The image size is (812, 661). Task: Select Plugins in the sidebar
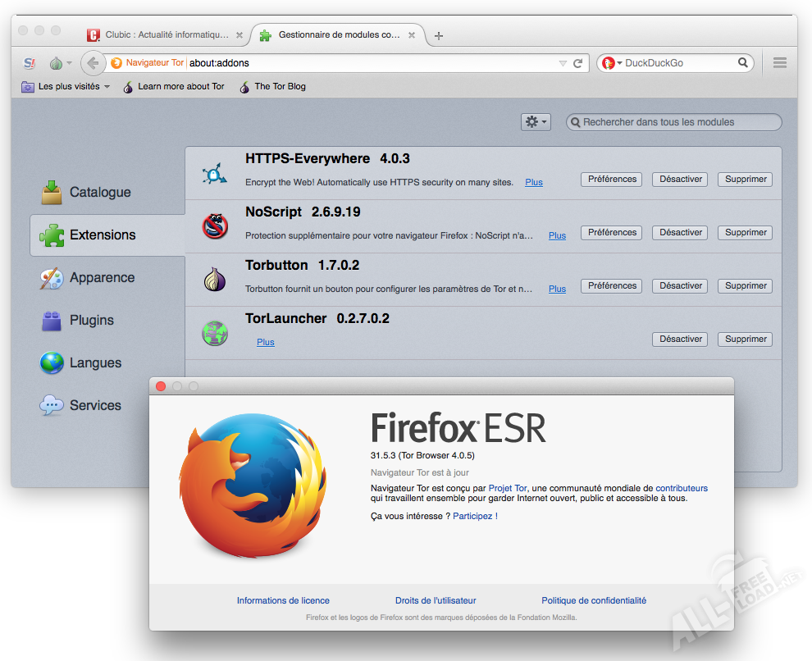coord(91,320)
